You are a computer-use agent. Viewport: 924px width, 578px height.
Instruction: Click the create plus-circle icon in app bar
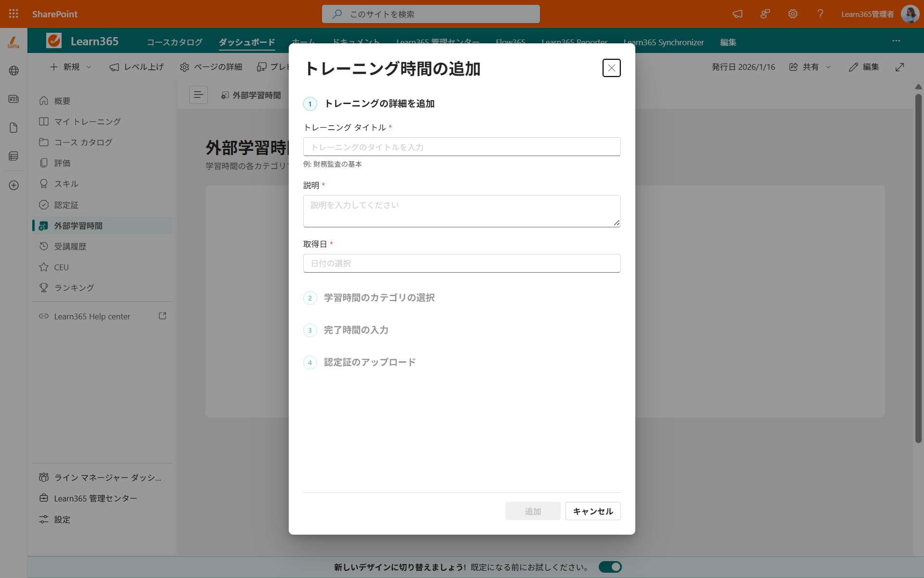coord(13,185)
